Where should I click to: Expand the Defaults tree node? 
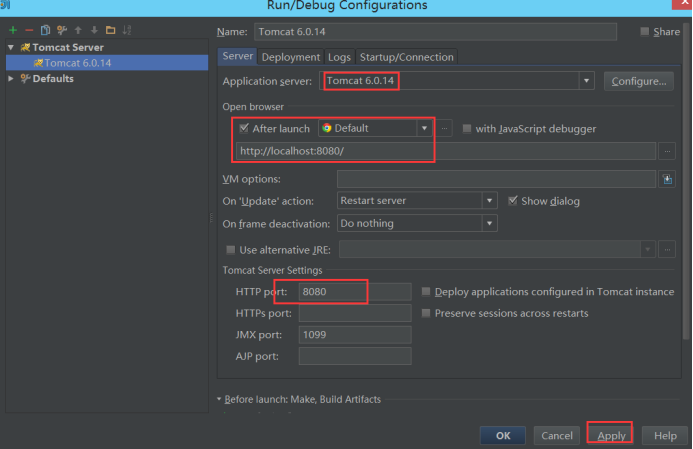[11, 79]
